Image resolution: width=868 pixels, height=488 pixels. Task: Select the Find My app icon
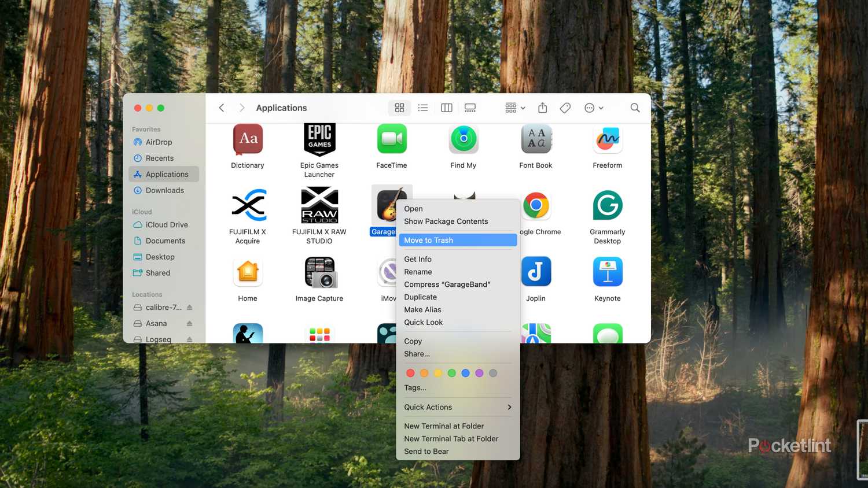click(464, 139)
